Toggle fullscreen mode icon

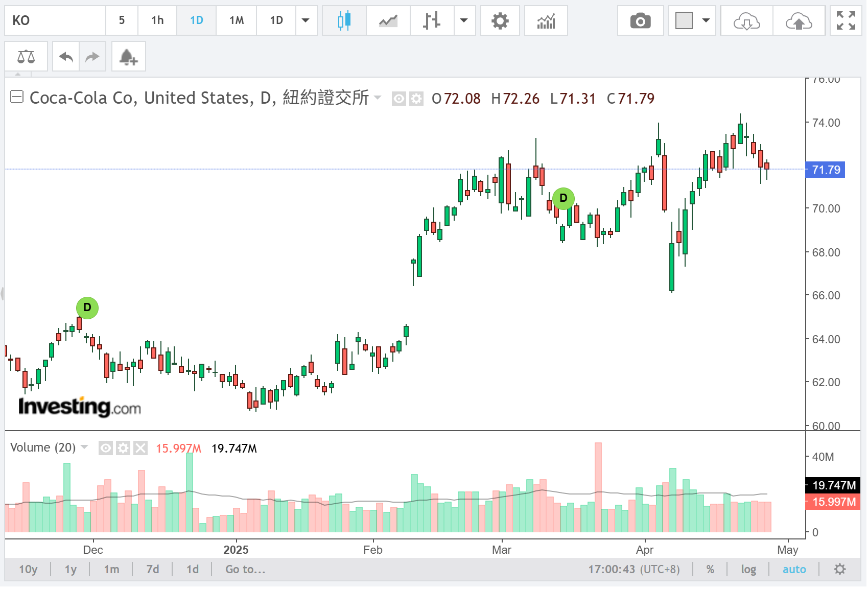[846, 20]
